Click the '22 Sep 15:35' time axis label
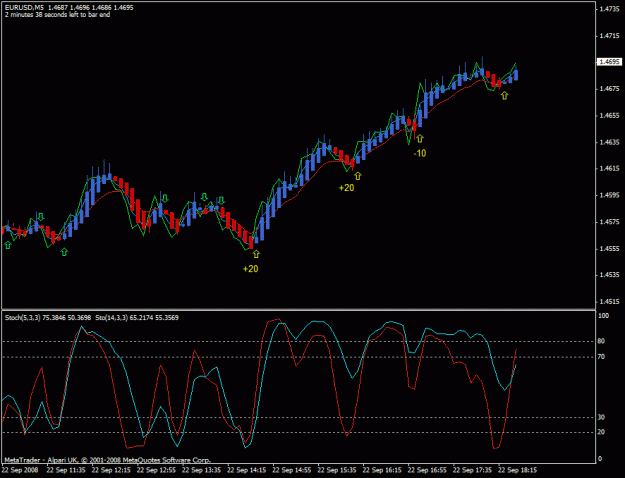The image size is (625, 478). [337, 470]
